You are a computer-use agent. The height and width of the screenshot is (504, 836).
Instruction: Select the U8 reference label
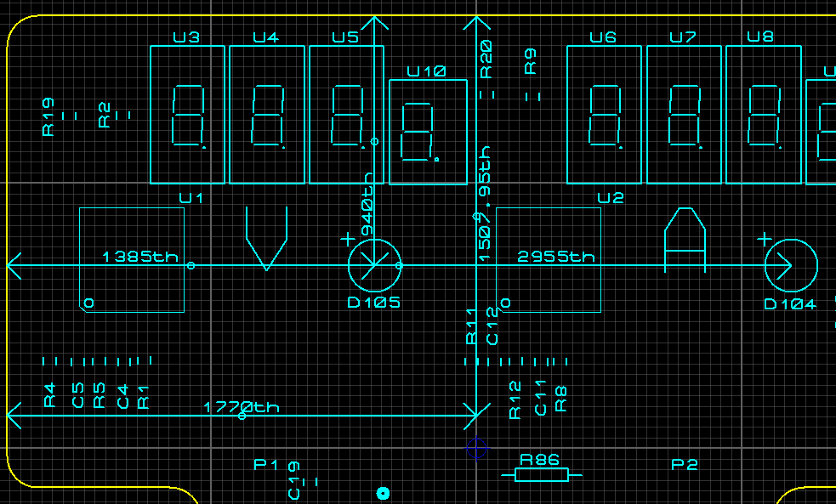(x=760, y=37)
